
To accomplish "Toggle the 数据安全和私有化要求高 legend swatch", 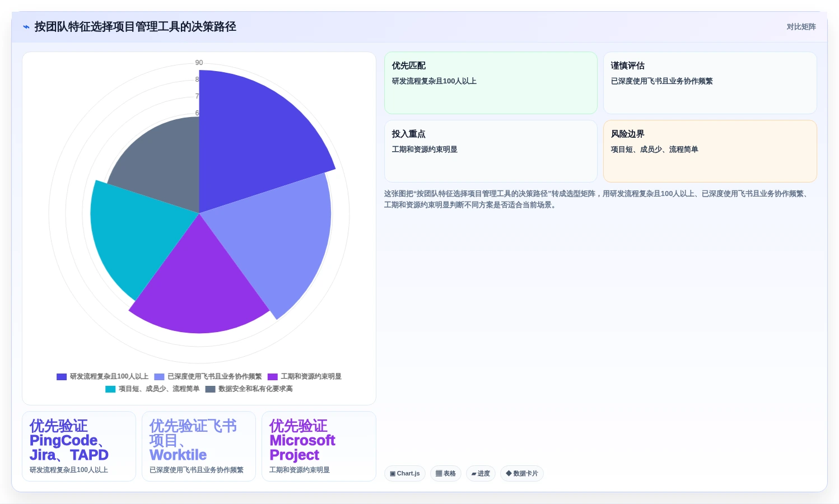I will point(210,389).
